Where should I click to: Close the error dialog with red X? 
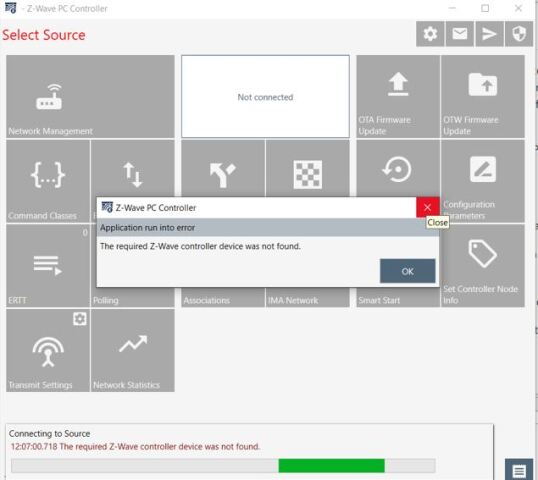[428, 207]
